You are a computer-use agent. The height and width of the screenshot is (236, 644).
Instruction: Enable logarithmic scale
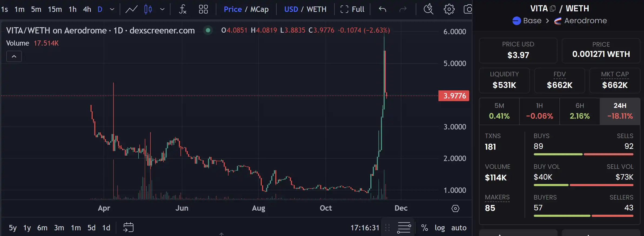point(440,227)
